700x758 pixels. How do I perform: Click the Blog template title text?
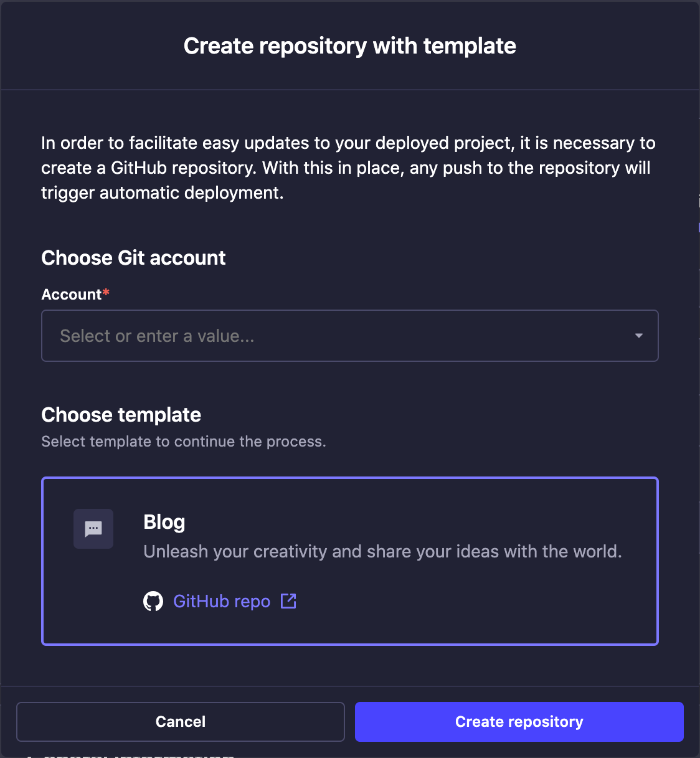(164, 522)
